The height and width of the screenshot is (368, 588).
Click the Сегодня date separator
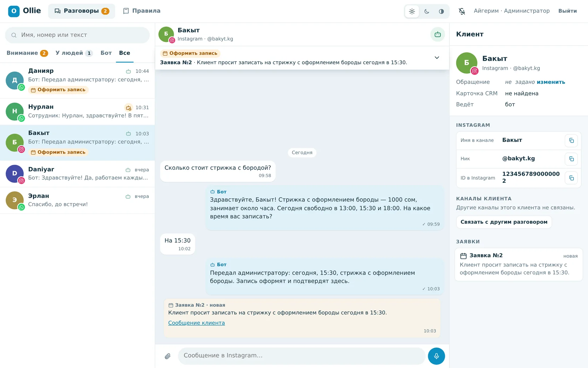[302, 152]
